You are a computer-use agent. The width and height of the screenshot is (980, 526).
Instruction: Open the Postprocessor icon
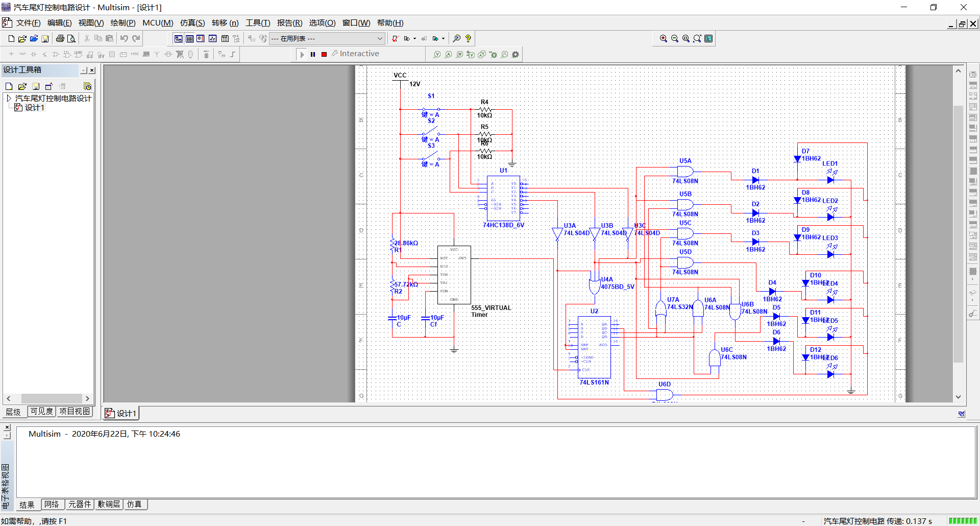225,38
